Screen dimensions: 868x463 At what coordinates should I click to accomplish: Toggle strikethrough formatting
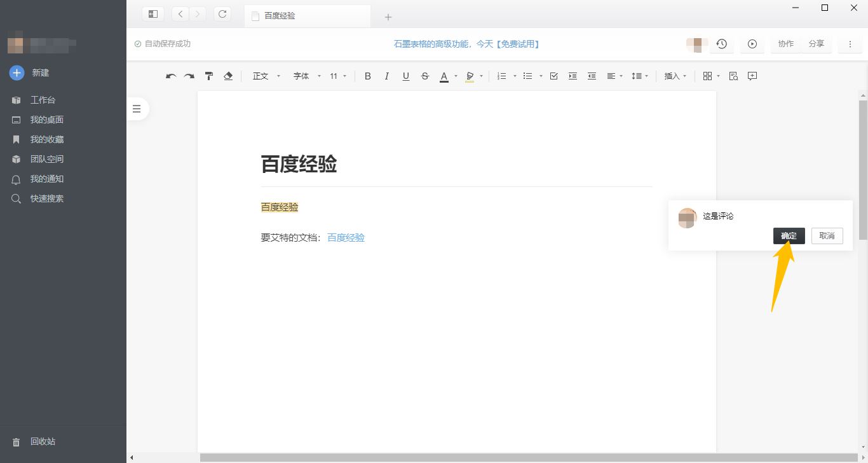(425, 76)
